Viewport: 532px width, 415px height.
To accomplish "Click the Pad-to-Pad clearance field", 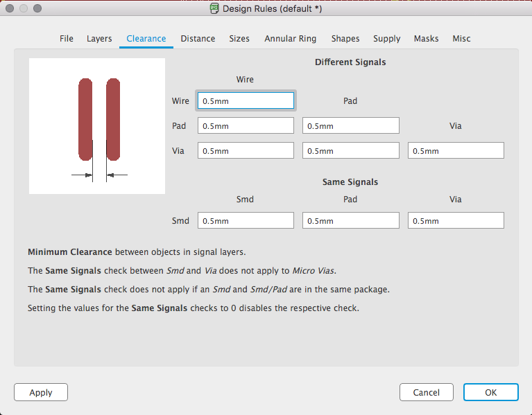I will click(350, 125).
